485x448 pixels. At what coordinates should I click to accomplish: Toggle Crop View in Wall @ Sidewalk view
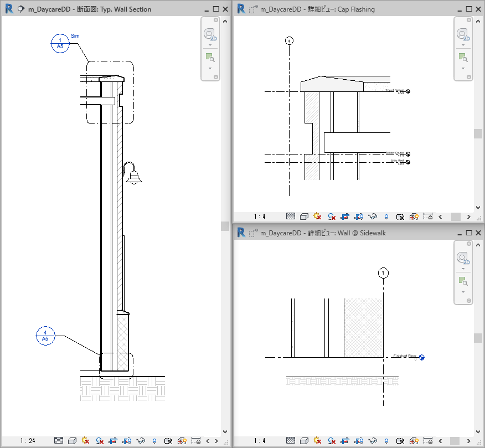(345, 441)
